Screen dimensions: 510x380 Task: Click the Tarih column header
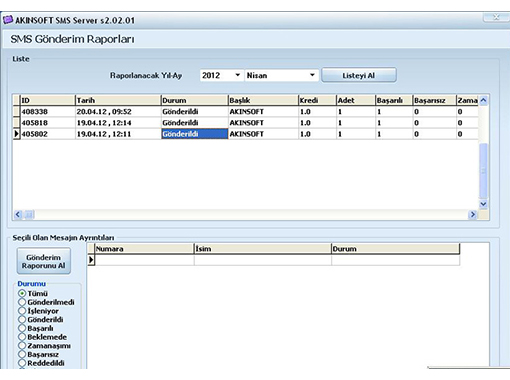(118, 100)
